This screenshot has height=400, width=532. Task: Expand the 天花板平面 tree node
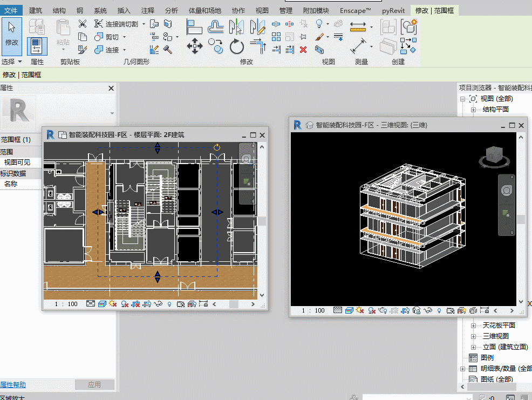pos(473,326)
